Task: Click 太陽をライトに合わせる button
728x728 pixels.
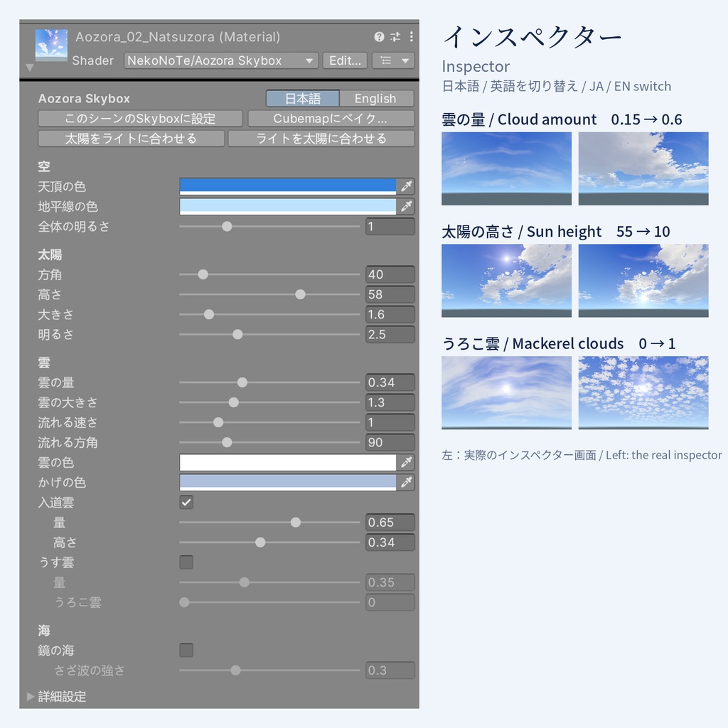Action: (132, 139)
